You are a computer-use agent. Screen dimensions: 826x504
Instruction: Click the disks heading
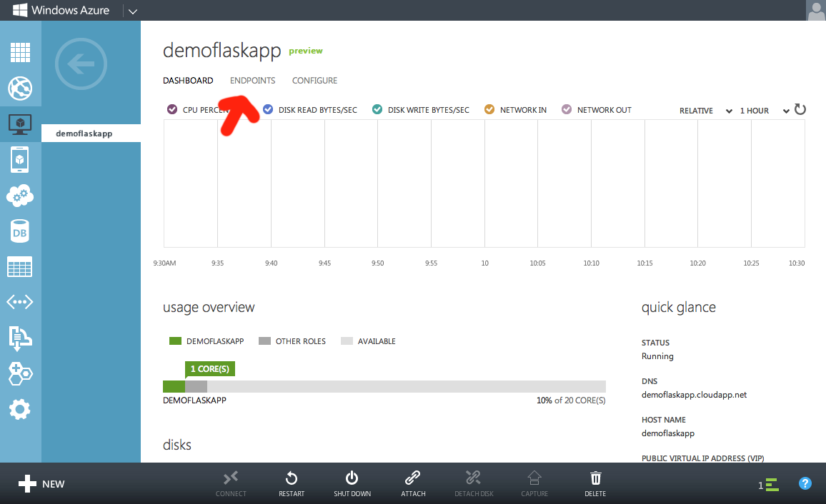tap(177, 445)
